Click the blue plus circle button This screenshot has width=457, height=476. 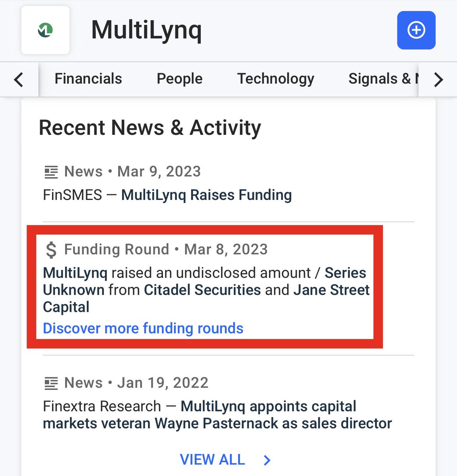[416, 30]
